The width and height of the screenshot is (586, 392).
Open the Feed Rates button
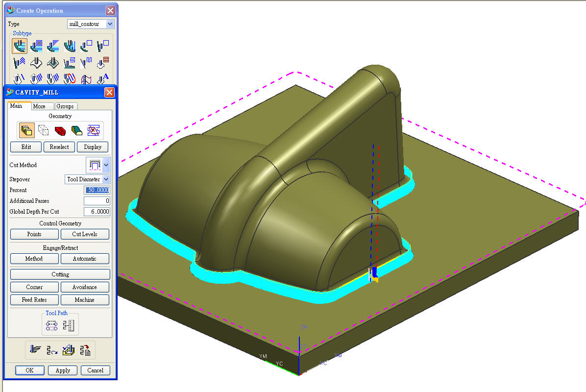[x=34, y=300]
